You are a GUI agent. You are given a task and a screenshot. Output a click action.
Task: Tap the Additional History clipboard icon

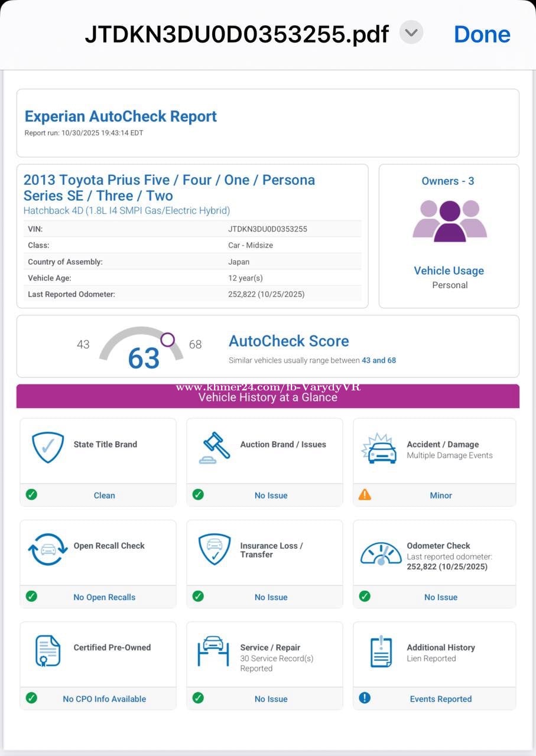381,651
